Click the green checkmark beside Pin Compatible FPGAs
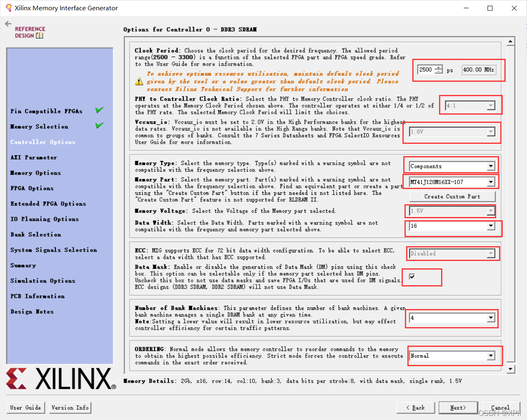Screen dimensions: 527x420 (99, 110)
